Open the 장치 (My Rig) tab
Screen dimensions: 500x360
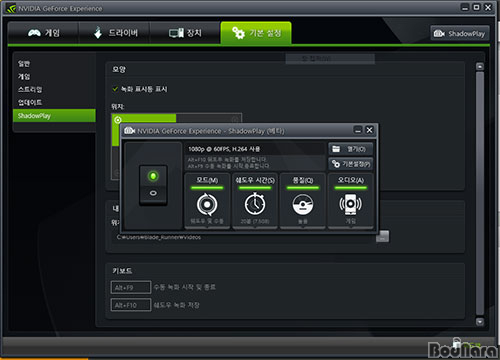click(x=185, y=33)
